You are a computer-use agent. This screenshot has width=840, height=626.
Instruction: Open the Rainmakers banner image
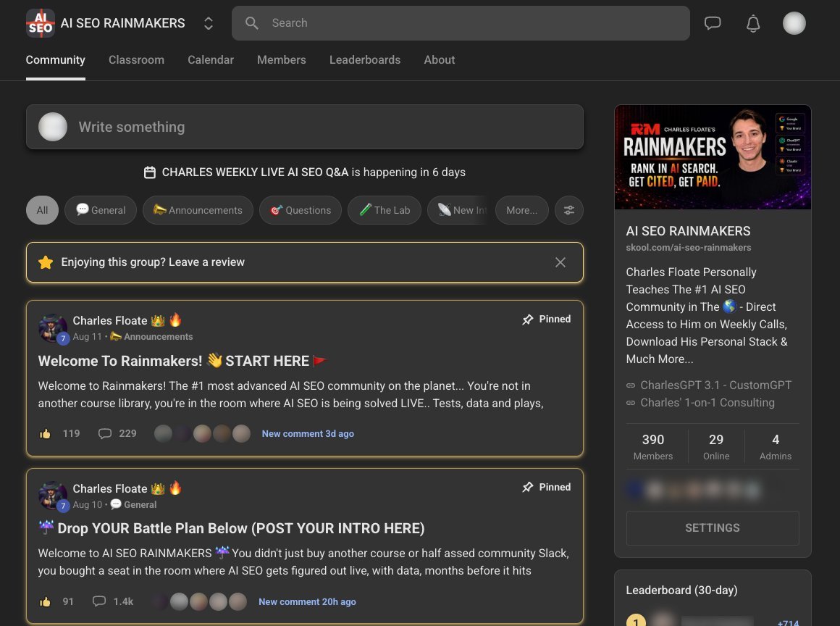click(713, 157)
